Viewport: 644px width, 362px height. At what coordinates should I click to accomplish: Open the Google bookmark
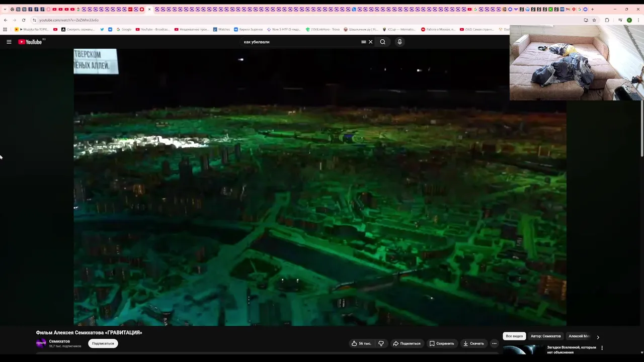124,29
